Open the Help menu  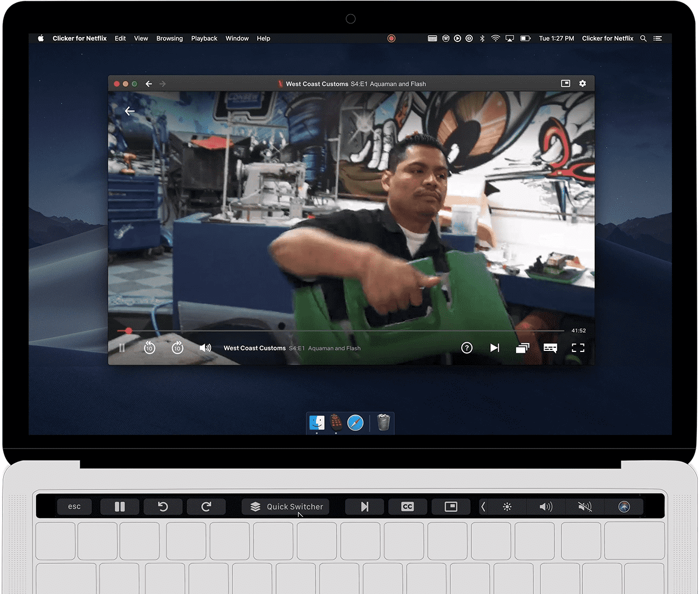click(263, 38)
